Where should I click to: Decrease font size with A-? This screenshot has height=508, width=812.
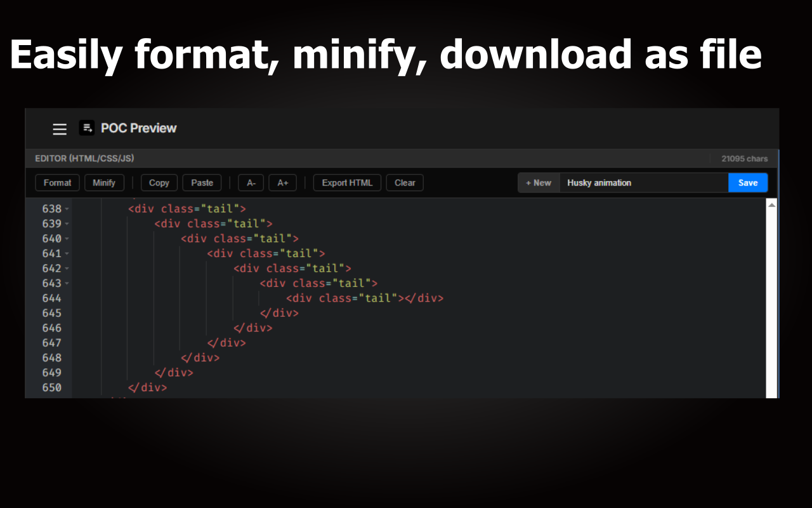tap(251, 183)
